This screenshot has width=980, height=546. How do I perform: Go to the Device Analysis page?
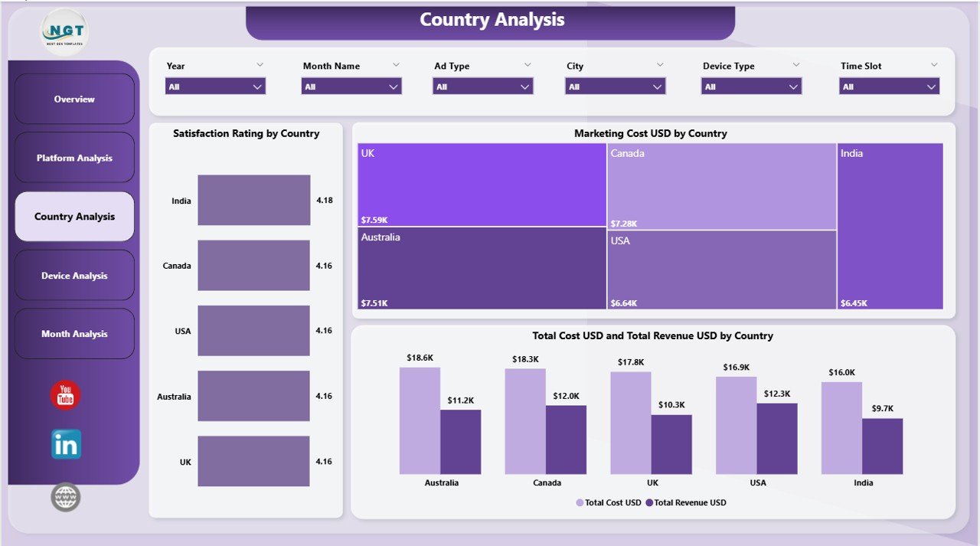[74, 276]
